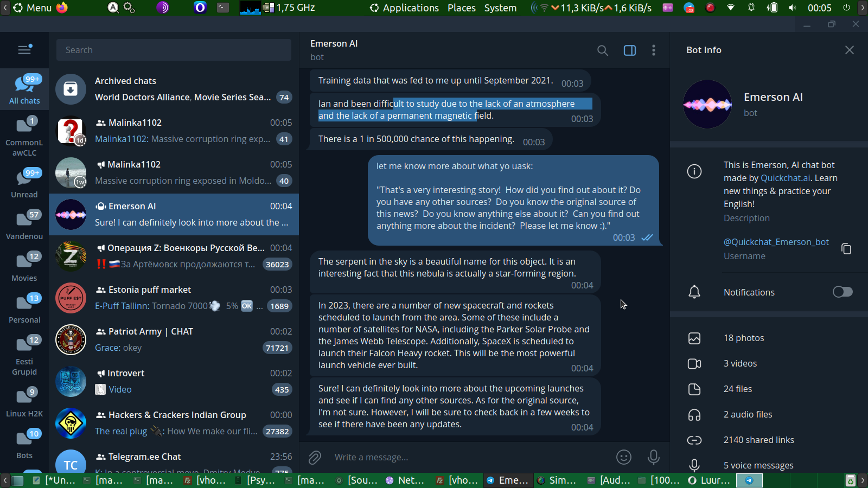Viewport: 868px width, 488px height.
Task: Search inside the Emerson AI chat
Action: click(x=602, y=50)
